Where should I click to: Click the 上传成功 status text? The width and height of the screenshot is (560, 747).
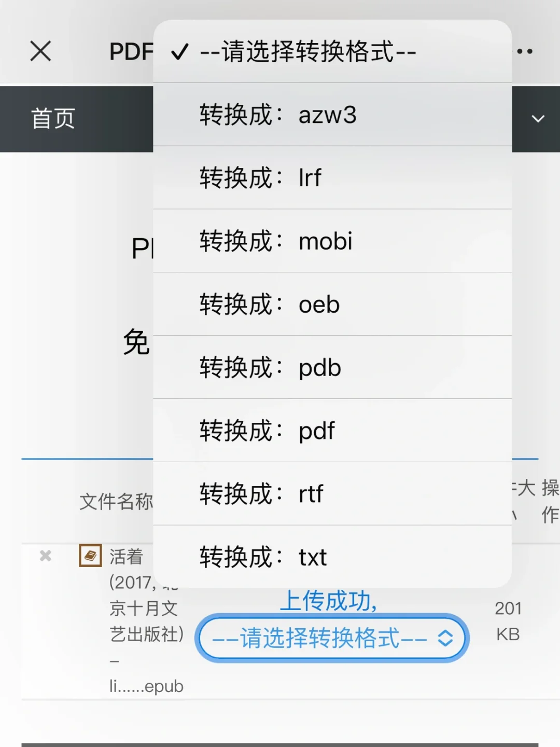(x=329, y=601)
